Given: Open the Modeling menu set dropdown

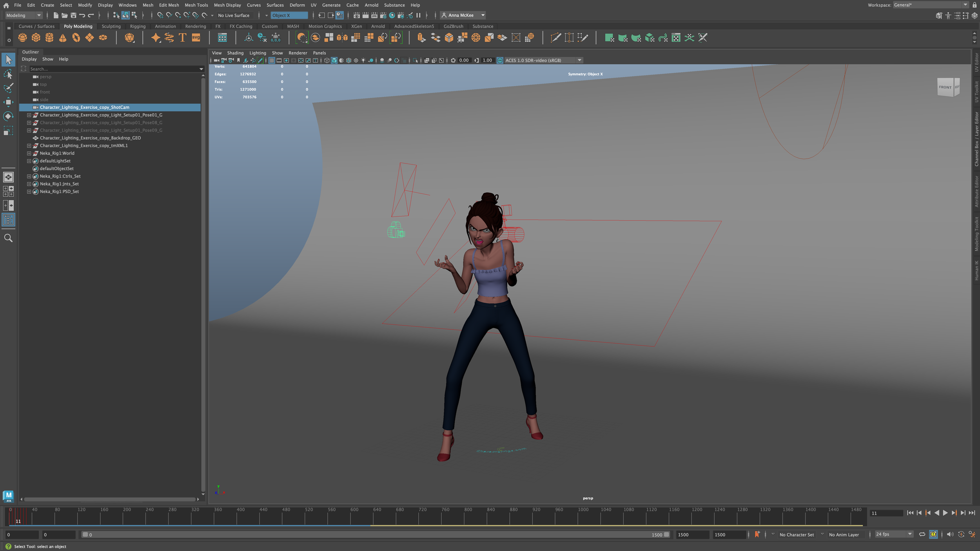Looking at the screenshot, I should pos(23,15).
